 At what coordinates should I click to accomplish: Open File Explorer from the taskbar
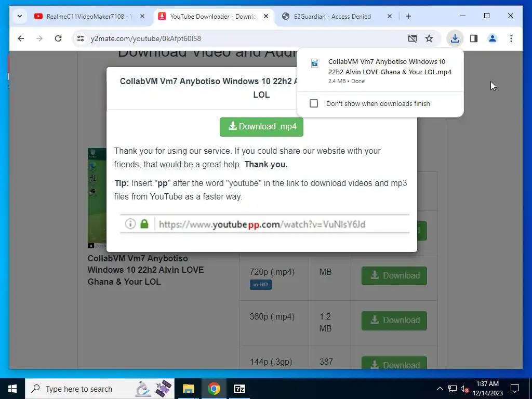(188, 389)
